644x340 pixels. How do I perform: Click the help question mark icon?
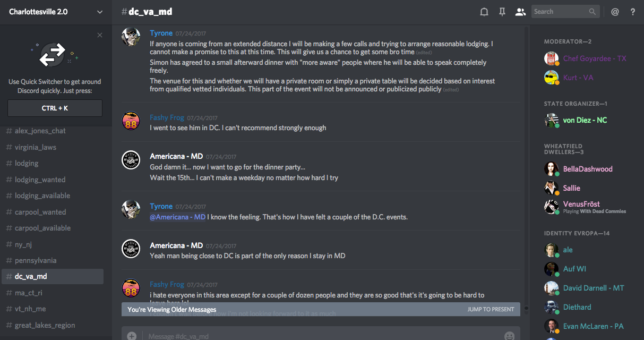click(633, 12)
